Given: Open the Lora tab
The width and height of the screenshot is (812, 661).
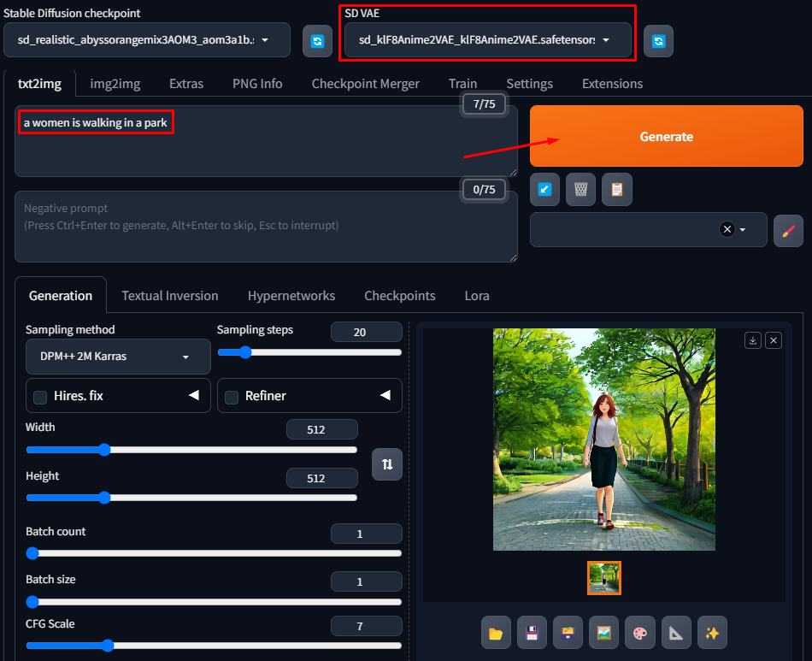Looking at the screenshot, I should 477,296.
